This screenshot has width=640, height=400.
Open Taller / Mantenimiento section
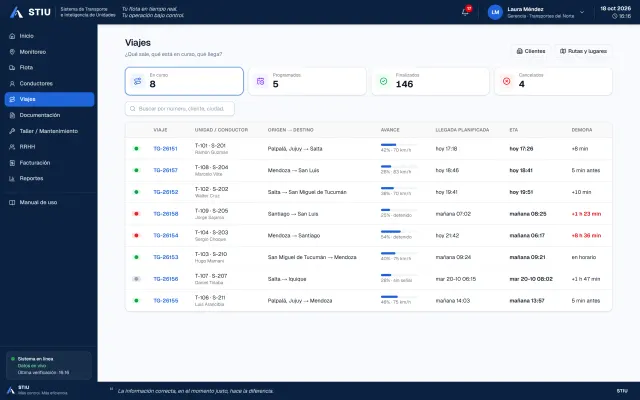coord(49,131)
